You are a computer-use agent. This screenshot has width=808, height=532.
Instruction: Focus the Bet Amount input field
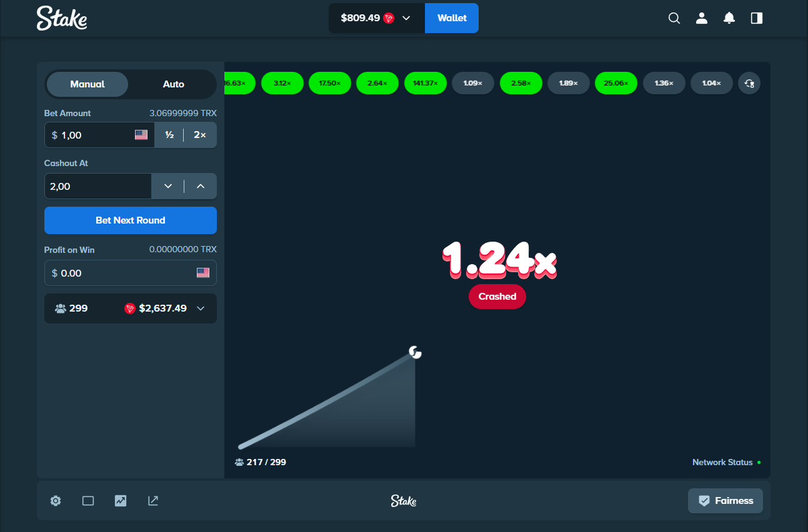point(99,135)
